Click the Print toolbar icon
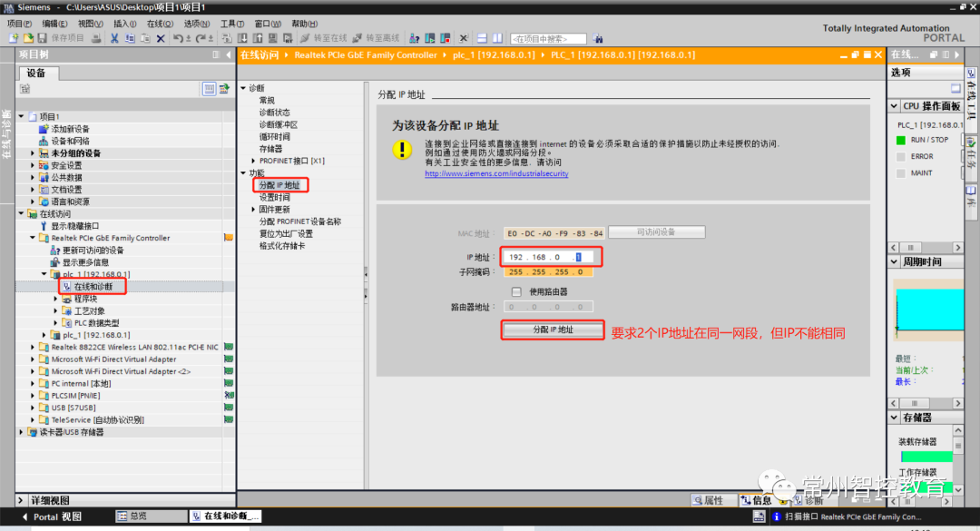Viewport: 980px width, 531px height. (x=96, y=39)
